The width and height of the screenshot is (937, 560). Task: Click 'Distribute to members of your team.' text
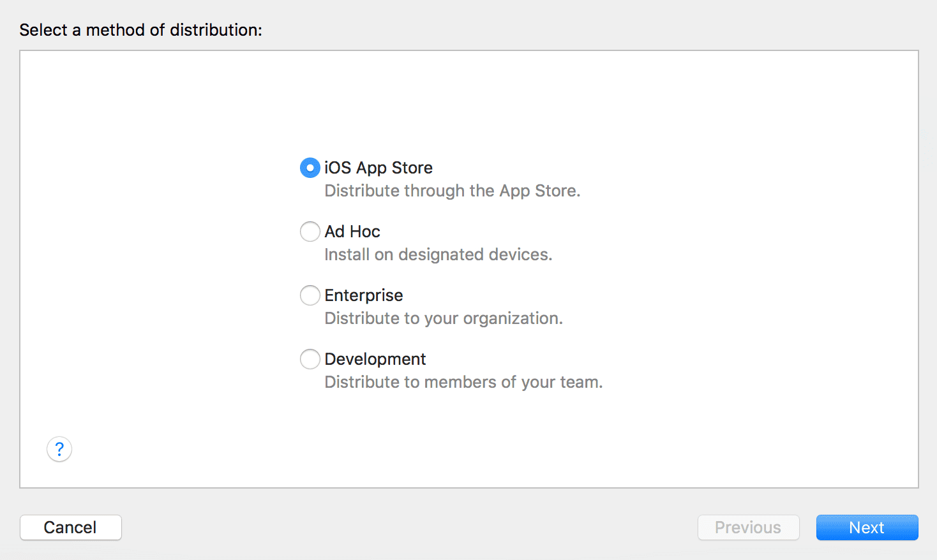(464, 382)
